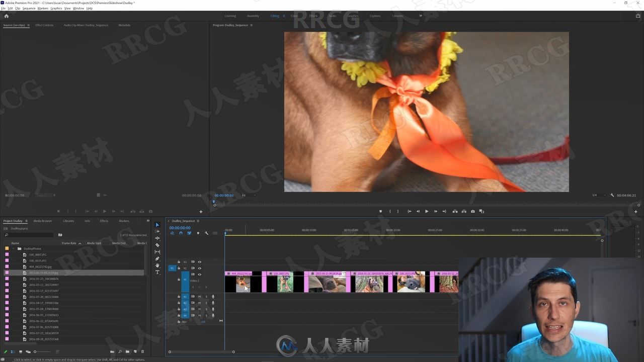Viewport: 644px width, 362px height.
Task: Go to In point in Program monitor
Action: click(x=409, y=211)
